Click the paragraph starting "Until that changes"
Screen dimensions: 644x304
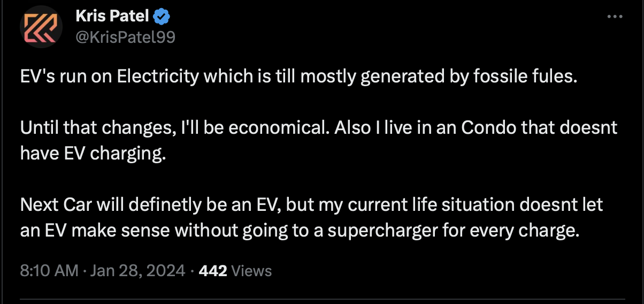319,140
